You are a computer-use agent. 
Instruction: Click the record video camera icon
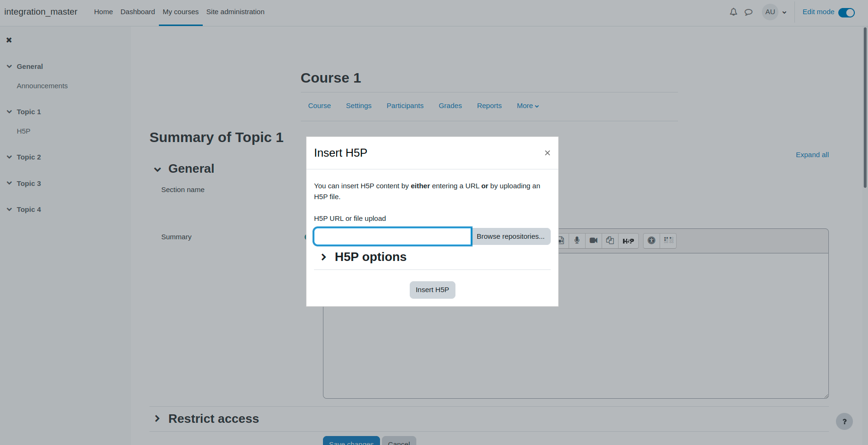point(594,241)
